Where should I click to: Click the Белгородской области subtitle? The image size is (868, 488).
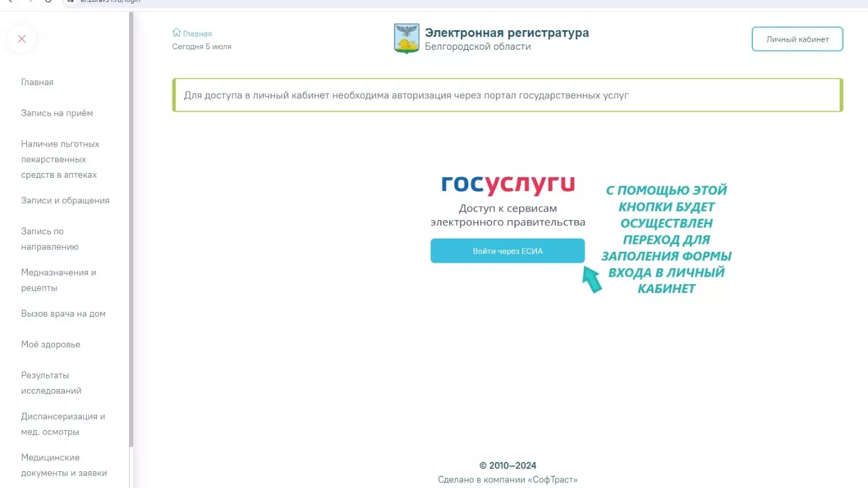tap(478, 47)
